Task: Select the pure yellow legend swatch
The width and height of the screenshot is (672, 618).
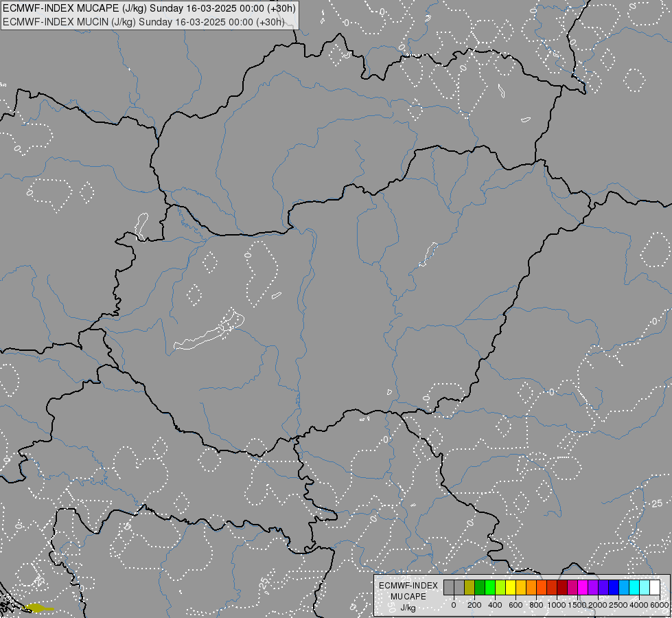Action: (511, 587)
